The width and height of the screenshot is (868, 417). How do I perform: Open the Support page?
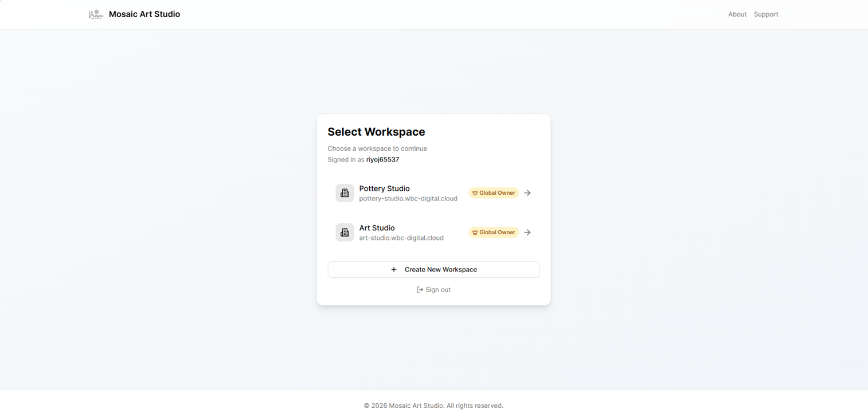coord(766,14)
